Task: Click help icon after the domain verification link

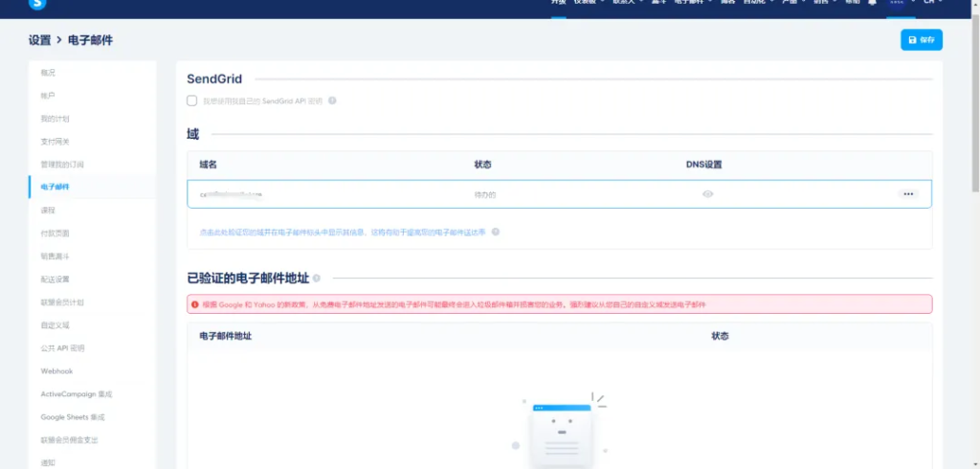Action: 496,232
